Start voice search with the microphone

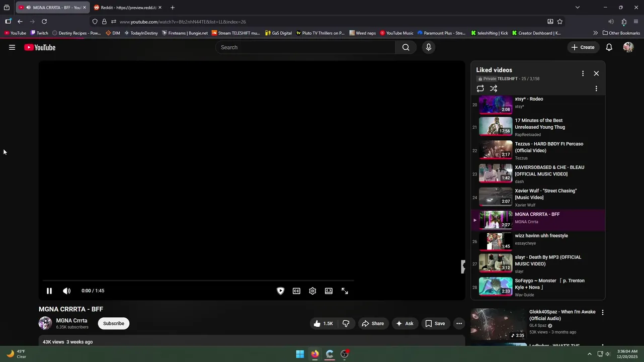click(428, 47)
